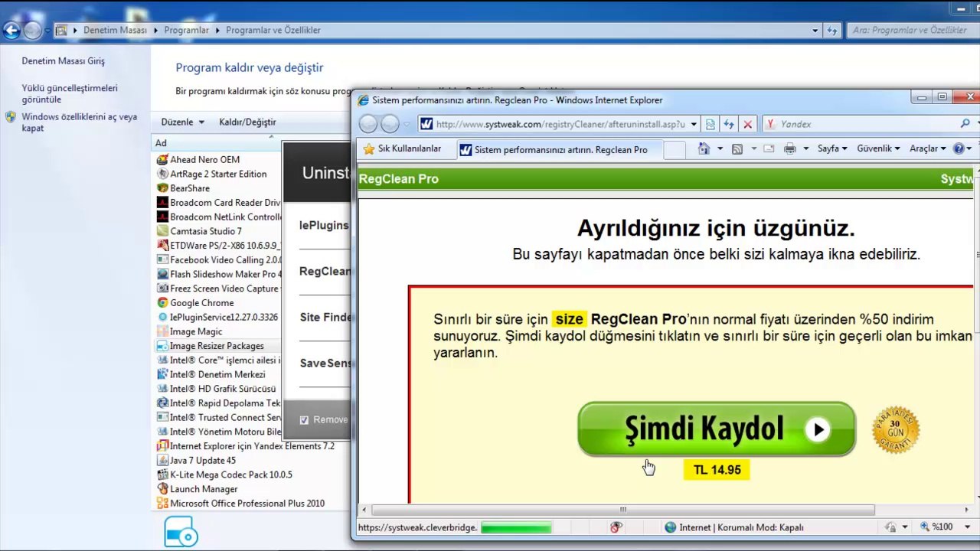Open the Sayfa menu
The height and width of the screenshot is (551, 980).
(x=832, y=148)
